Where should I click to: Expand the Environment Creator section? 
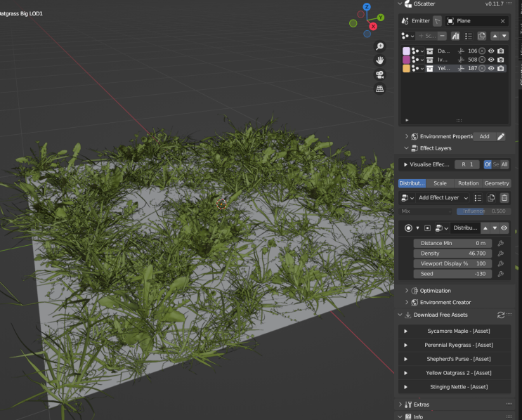(445, 303)
